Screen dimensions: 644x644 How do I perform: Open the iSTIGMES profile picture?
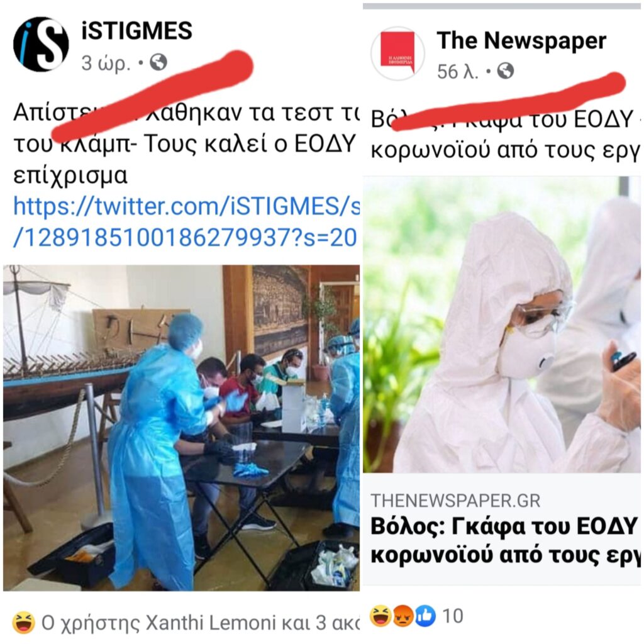click(x=41, y=44)
